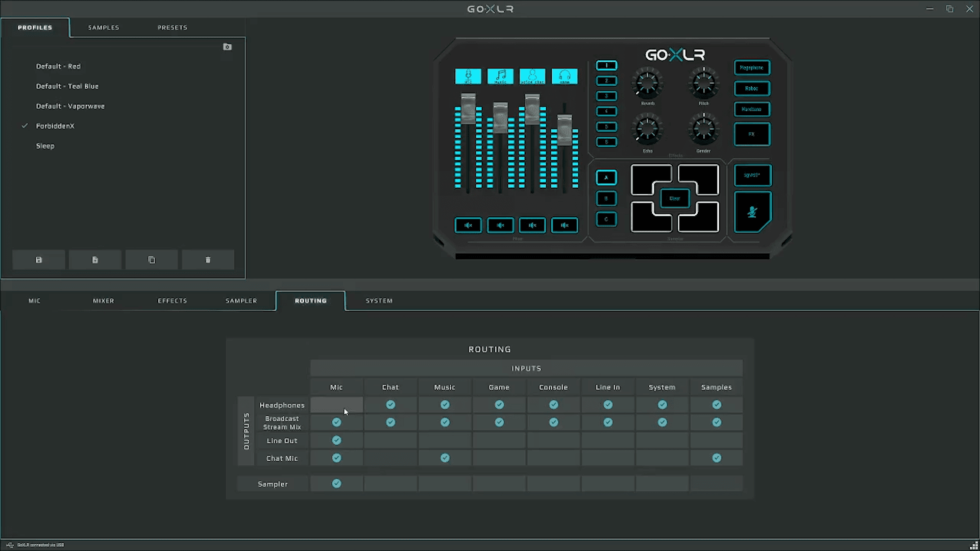This screenshot has width=980, height=551.
Task: Uncheck Chat routing to Headphones
Action: (390, 405)
